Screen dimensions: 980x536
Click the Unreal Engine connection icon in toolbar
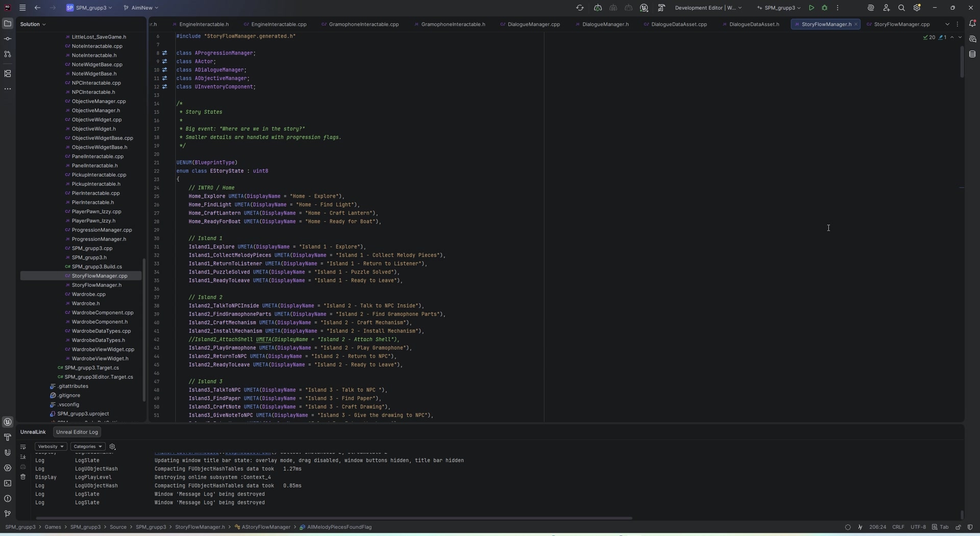[x=644, y=8]
